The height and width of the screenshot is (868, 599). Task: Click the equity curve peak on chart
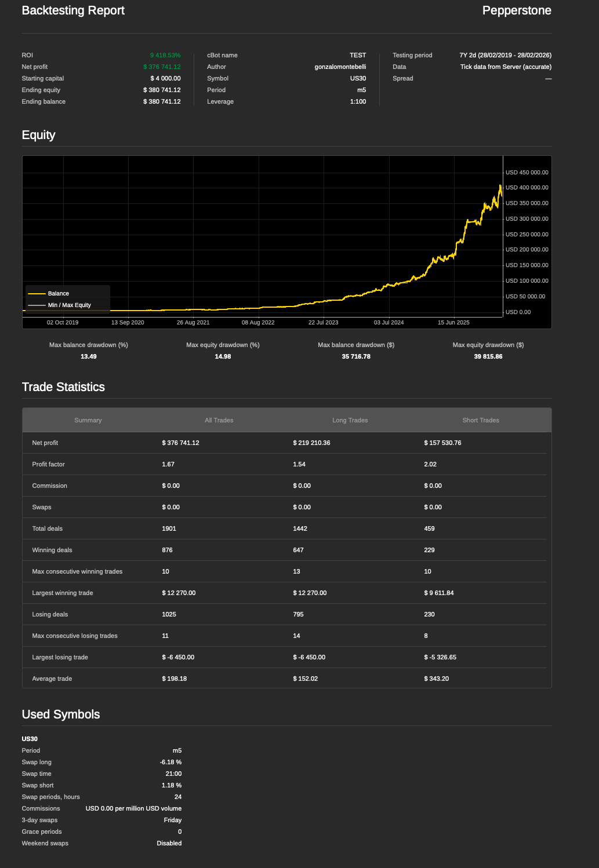500,186
